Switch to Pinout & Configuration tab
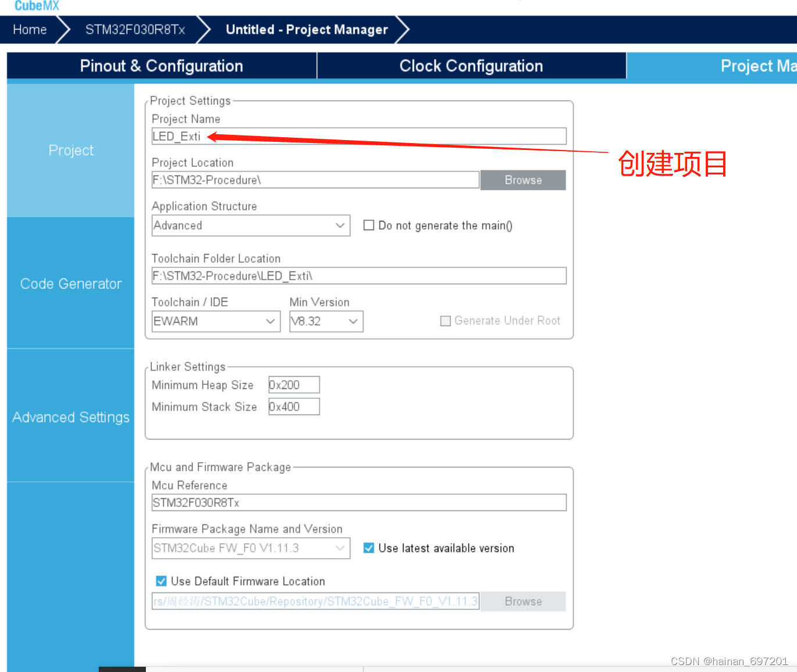This screenshot has height=672, width=797. pyautogui.click(x=162, y=66)
